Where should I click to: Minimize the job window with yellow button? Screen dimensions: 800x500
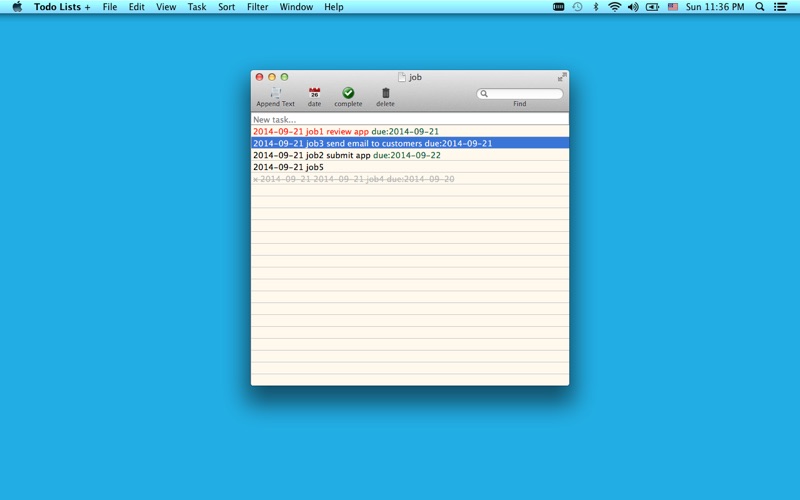coord(272,77)
